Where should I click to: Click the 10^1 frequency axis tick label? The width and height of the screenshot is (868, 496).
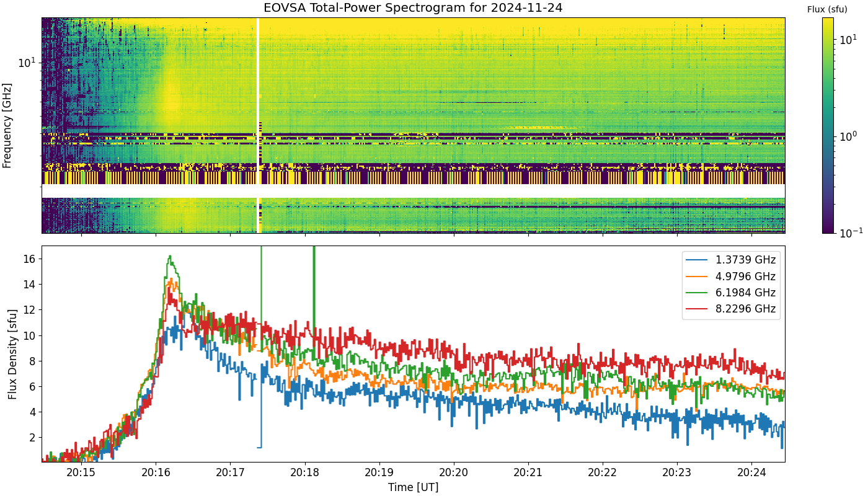click(27, 63)
